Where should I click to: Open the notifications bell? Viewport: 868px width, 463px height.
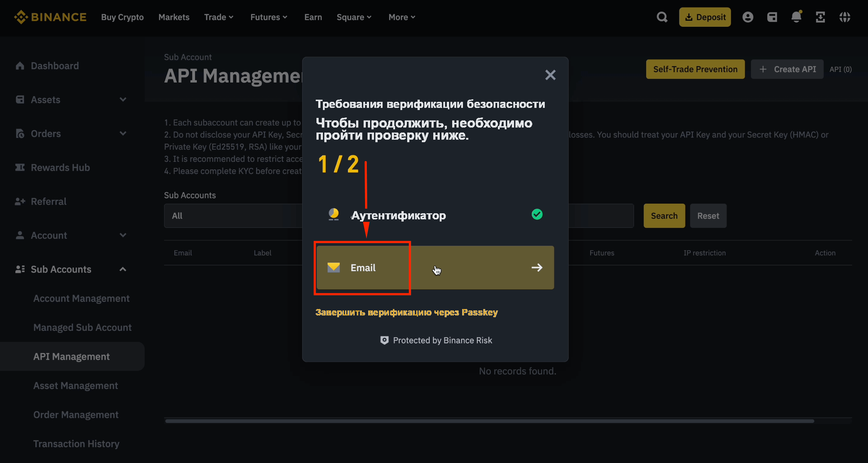tap(796, 17)
